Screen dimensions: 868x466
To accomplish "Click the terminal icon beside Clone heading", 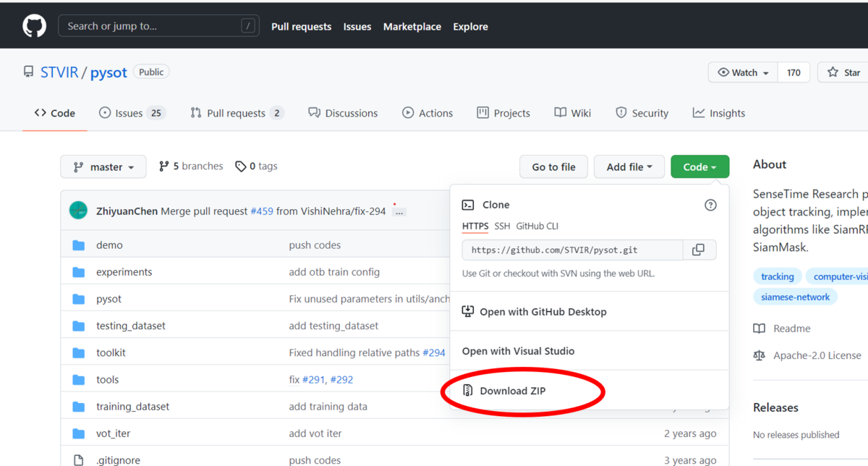I will tap(468, 205).
